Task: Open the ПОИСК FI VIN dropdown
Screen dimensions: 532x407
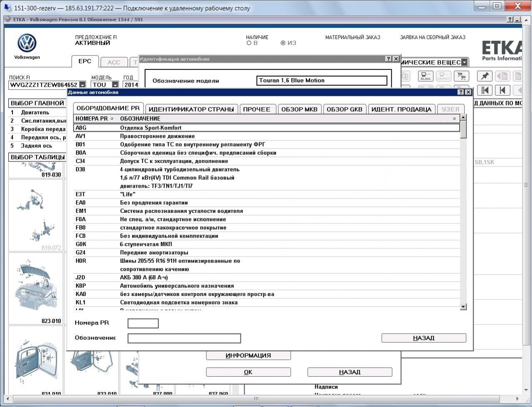Action: (x=82, y=85)
